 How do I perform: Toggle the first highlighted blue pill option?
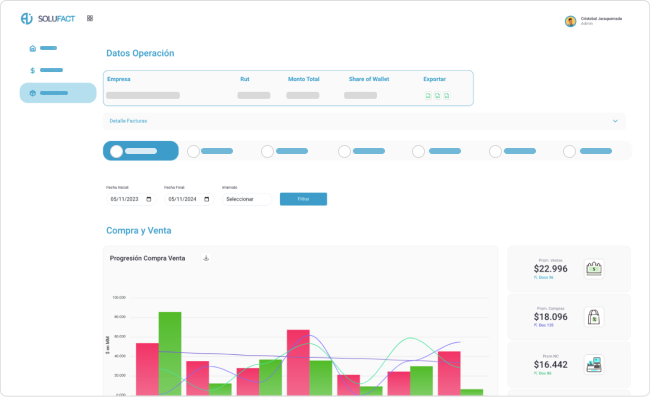coord(141,151)
